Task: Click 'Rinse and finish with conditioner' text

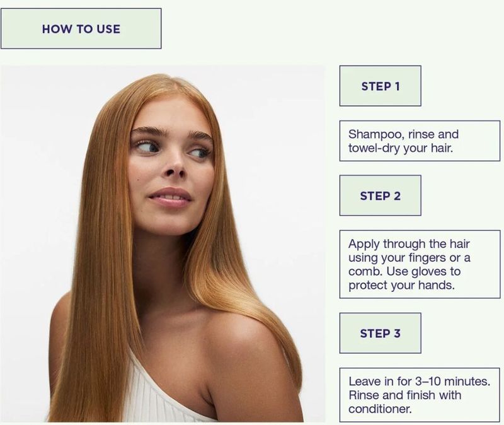Action: point(405,402)
